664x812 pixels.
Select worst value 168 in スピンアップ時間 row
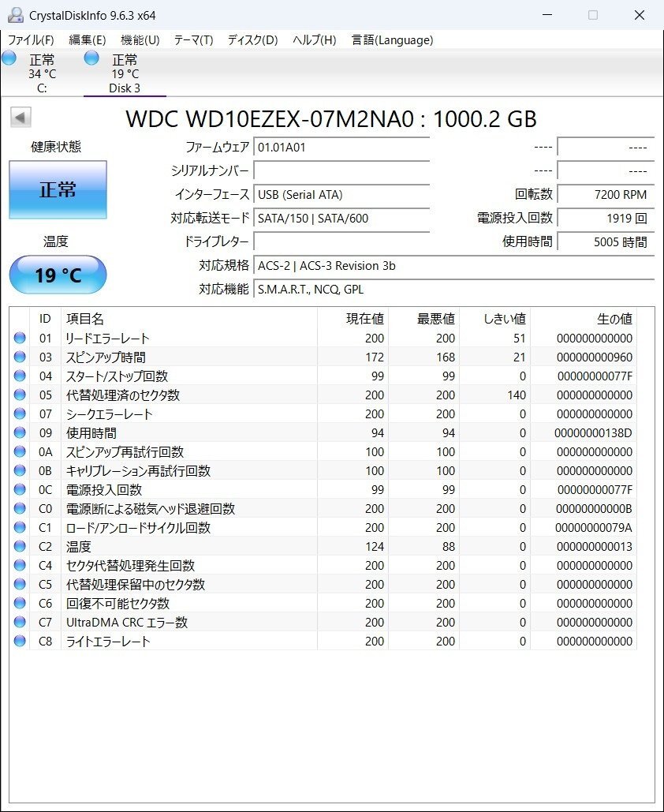445,357
